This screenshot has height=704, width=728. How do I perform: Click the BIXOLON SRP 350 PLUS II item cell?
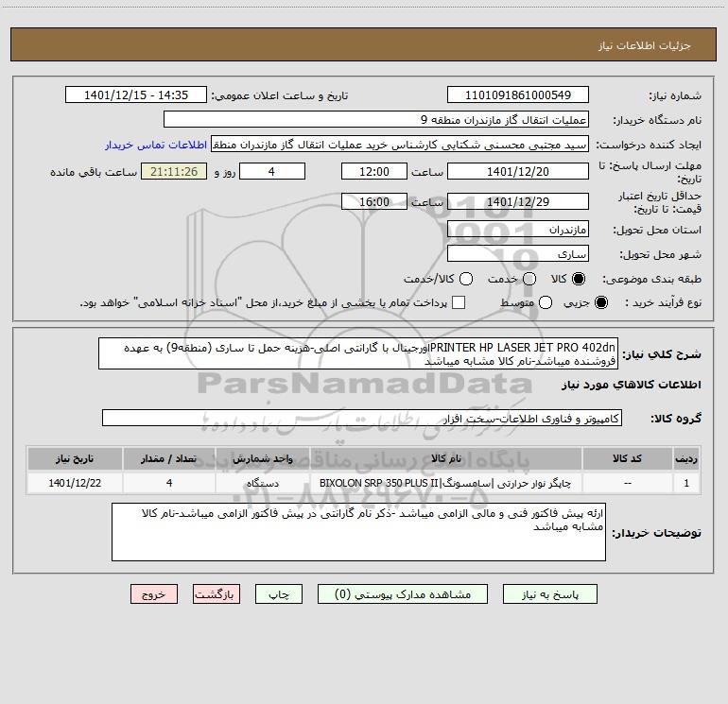click(445, 483)
